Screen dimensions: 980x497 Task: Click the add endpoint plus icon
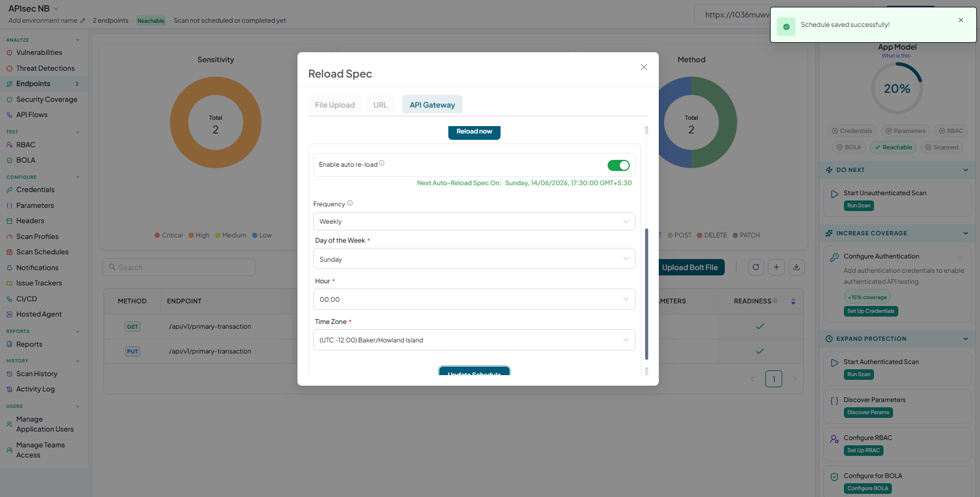click(x=776, y=267)
